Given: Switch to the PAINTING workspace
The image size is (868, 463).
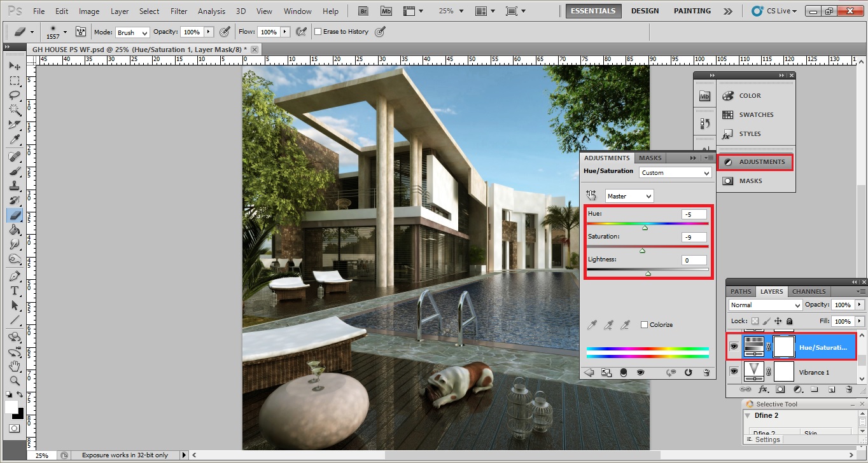Looking at the screenshot, I should 692,10.
